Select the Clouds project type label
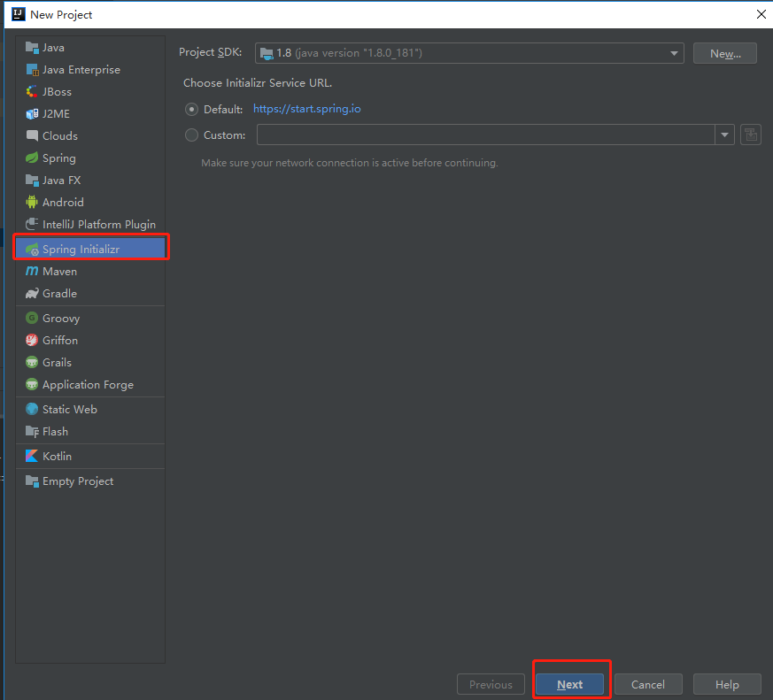 [x=60, y=136]
